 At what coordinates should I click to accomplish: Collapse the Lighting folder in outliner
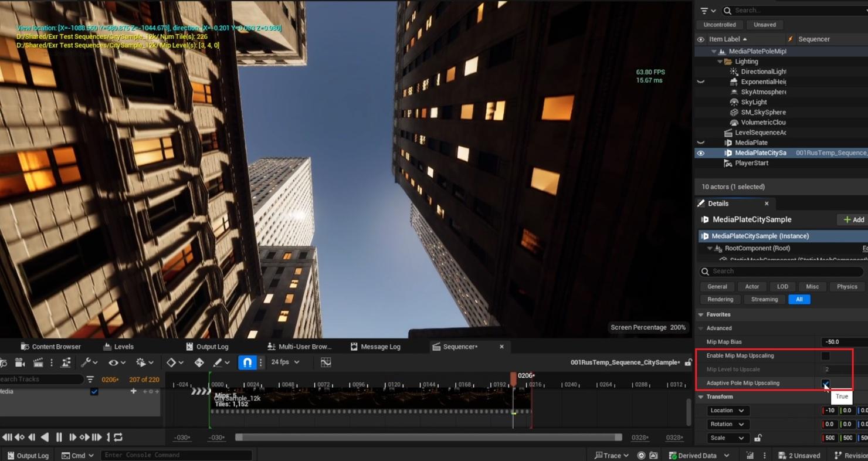click(x=720, y=61)
